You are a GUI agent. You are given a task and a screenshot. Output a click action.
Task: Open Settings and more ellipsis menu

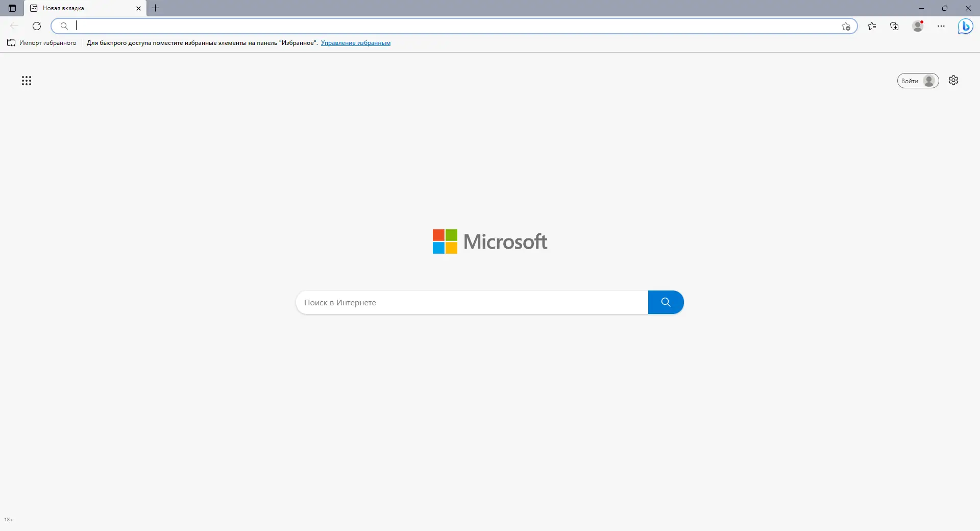click(x=941, y=26)
